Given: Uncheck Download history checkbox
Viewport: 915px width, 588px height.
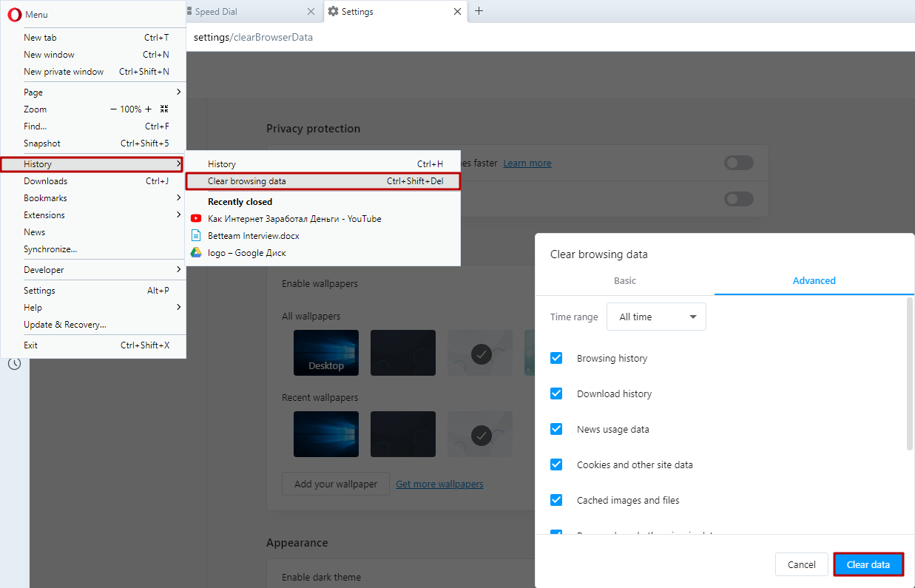Looking at the screenshot, I should point(556,393).
